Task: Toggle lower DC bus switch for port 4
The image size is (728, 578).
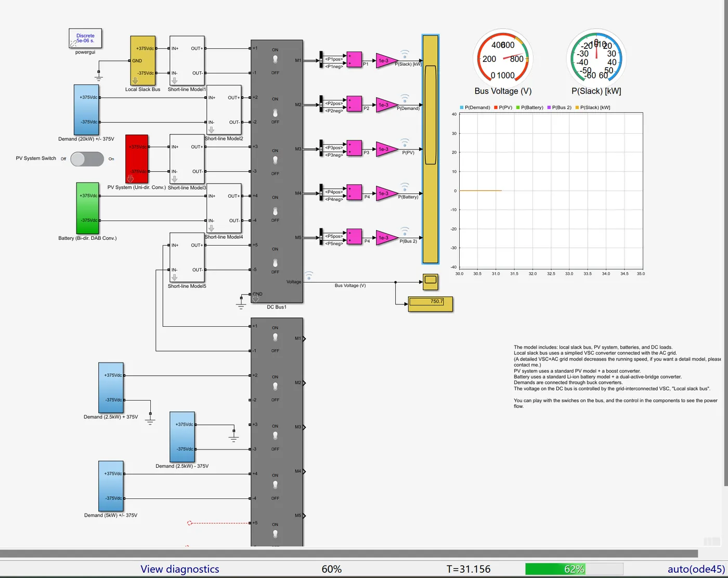Action: click(275, 485)
